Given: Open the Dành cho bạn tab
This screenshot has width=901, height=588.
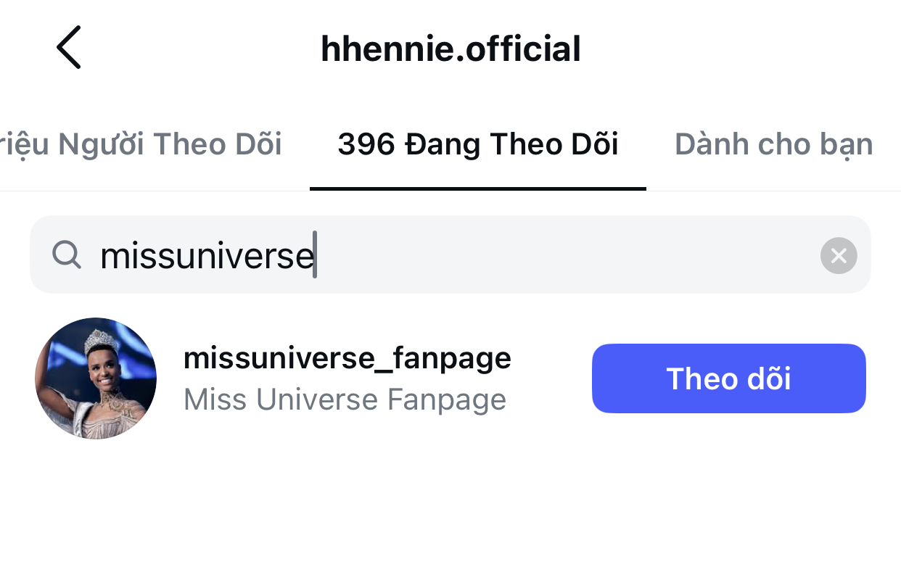Looking at the screenshot, I should [773, 144].
